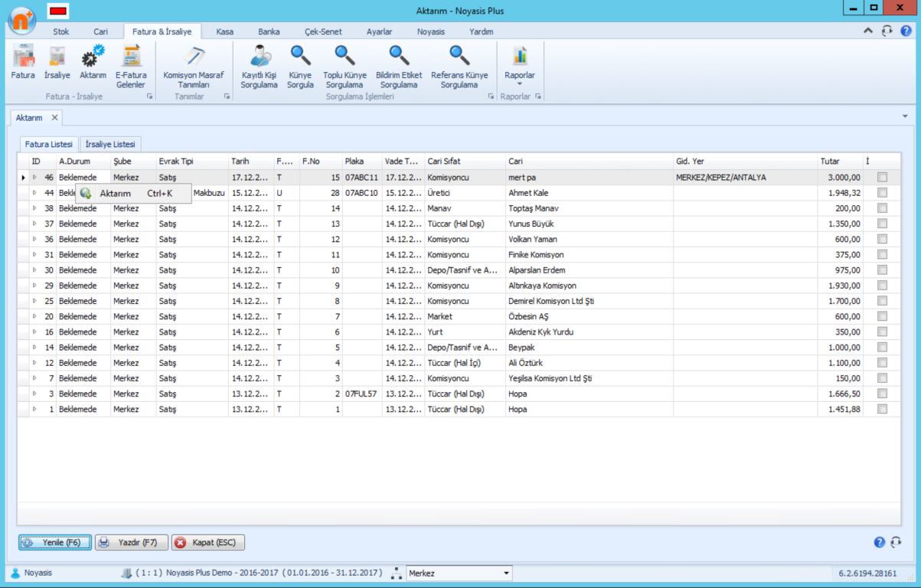The height and width of the screenshot is (588, 921).
Task: Tick the checkbox for Volkan Yaman row
Action: (882, 239)
